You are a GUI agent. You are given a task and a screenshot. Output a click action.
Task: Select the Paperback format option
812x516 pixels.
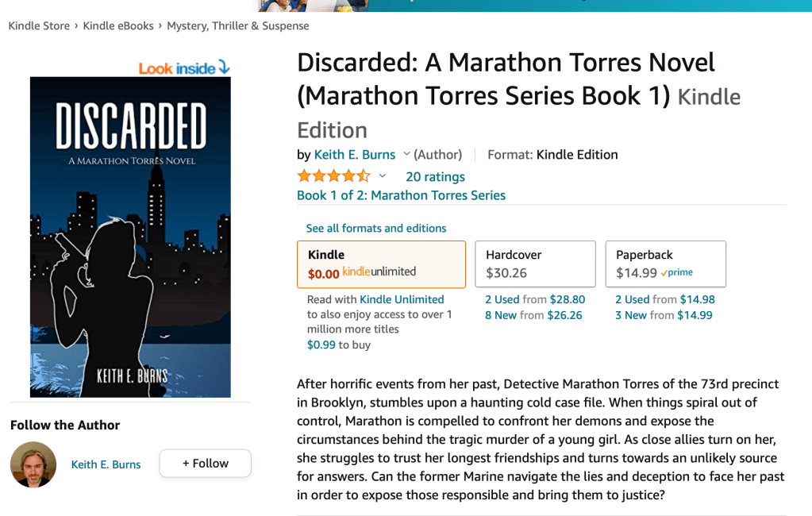pyautogui.click(x=665, y=264)
